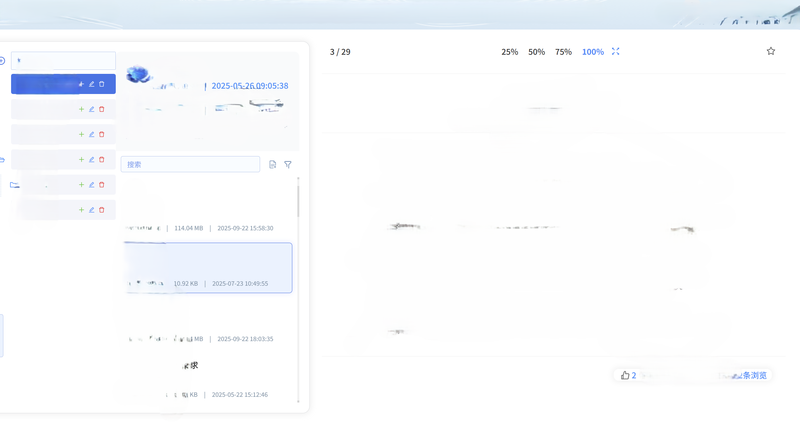The width and height of the screenshot is (800, 424).
Task: Switch zoom to 75%
Action: 563,52
